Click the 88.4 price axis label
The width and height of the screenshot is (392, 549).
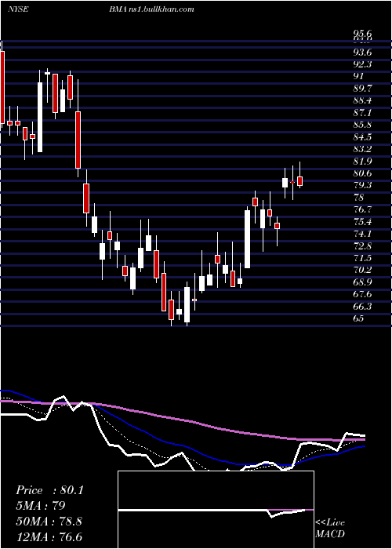point(362,101)
